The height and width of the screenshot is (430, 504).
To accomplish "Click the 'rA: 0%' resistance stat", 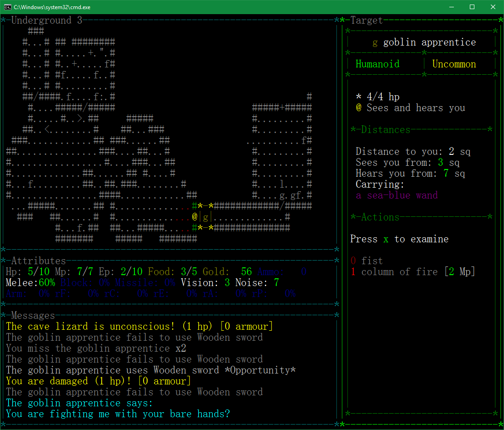I will 224,293.
